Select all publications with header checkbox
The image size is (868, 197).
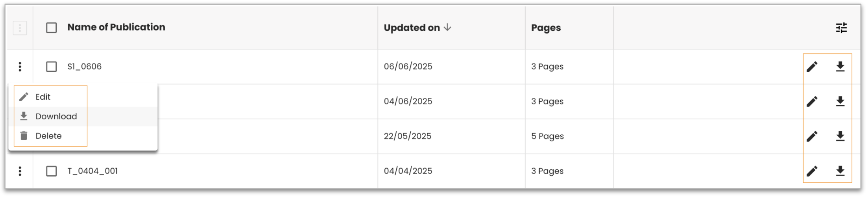pyautogui.click(x=52, y=28)
